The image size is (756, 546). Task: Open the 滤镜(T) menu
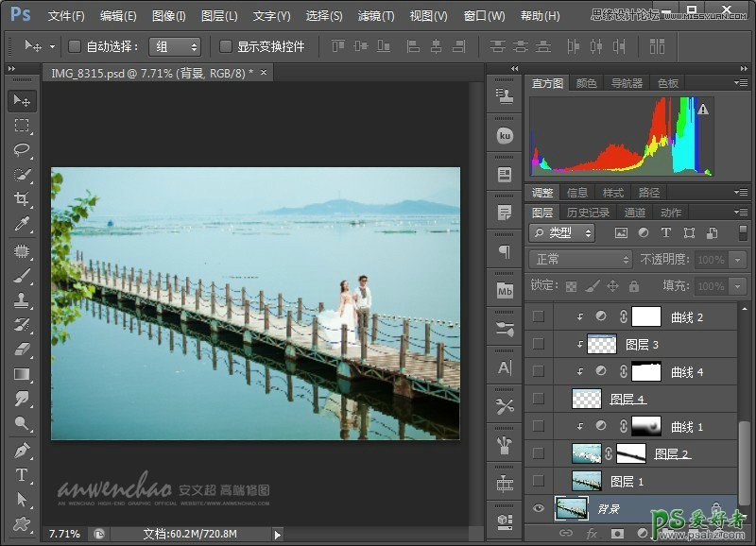pyautogui.click(x=376, y=16)
